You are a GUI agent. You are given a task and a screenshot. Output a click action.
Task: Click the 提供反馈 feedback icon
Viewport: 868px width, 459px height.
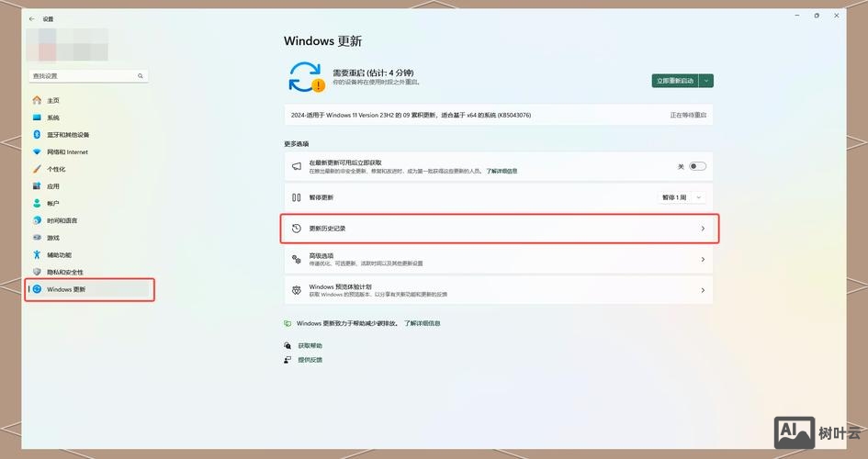coord(287,360)
